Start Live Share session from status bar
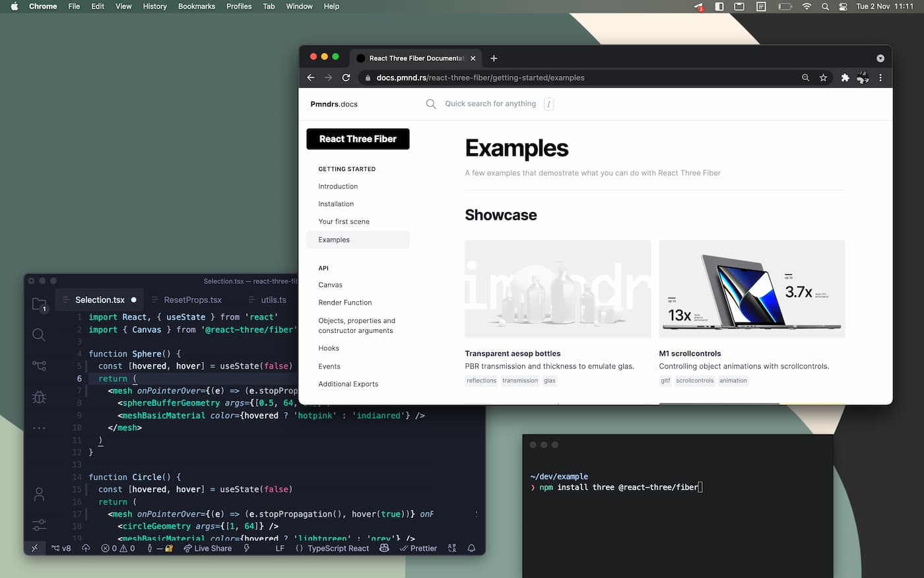 tap(207, 548)
